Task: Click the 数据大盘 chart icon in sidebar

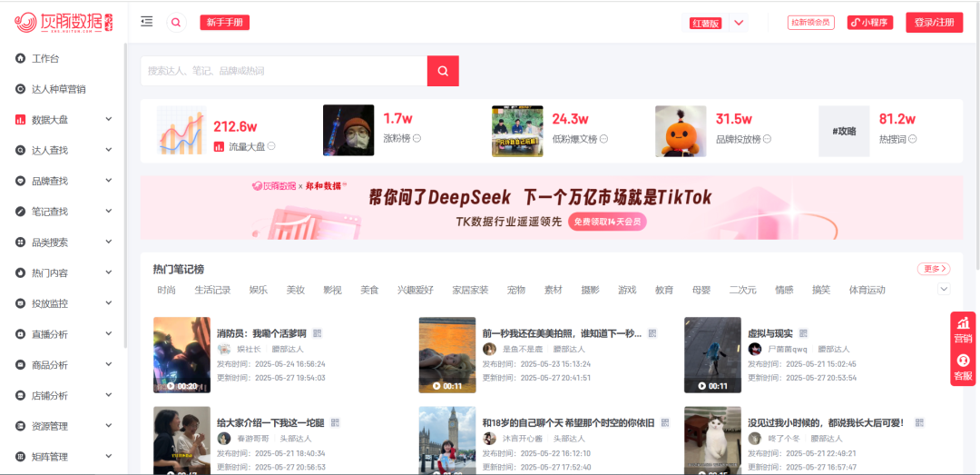Action: tap(20, 120)
